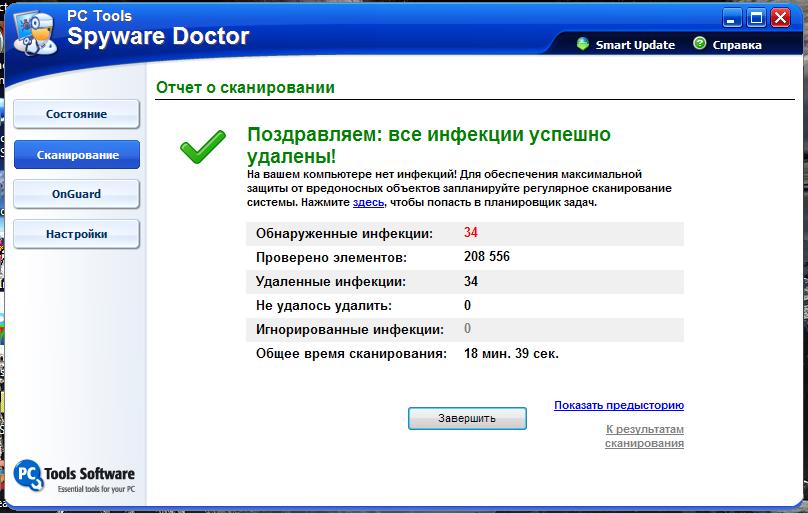Click the Удаленные инфекции label
The height and width of the screenshot is (513, 808).
click(331, 282)
